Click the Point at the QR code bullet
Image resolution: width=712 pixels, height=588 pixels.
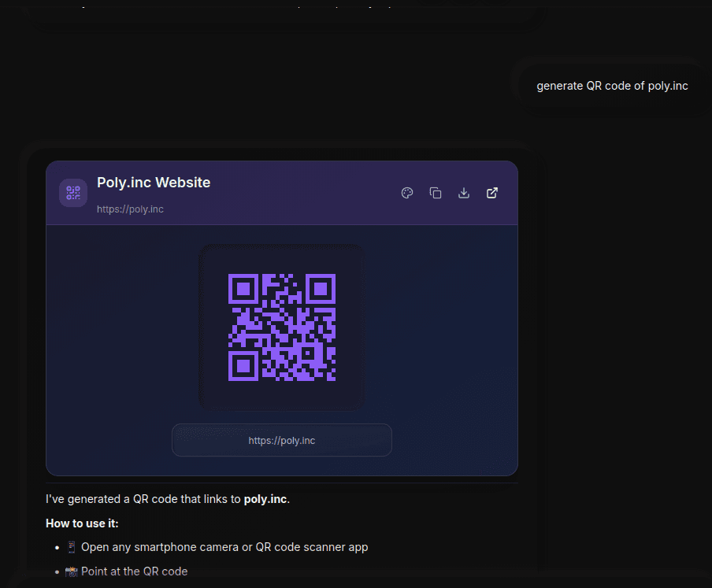pyautogui.click(x=134, y=571)
